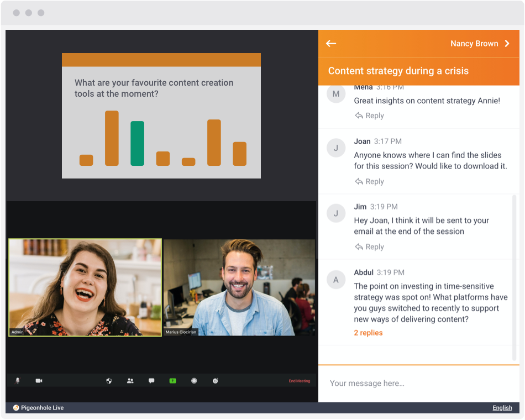Change language via the English link

point(502,408)
